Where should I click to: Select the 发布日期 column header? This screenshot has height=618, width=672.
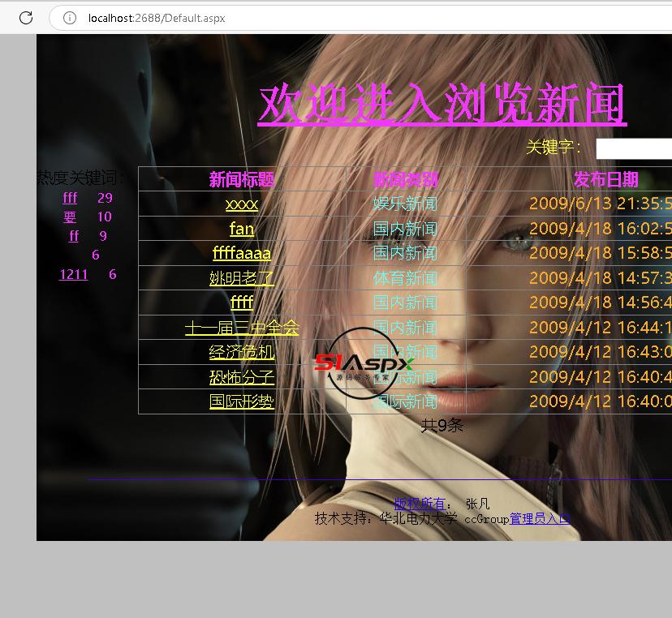coord(606,179)
